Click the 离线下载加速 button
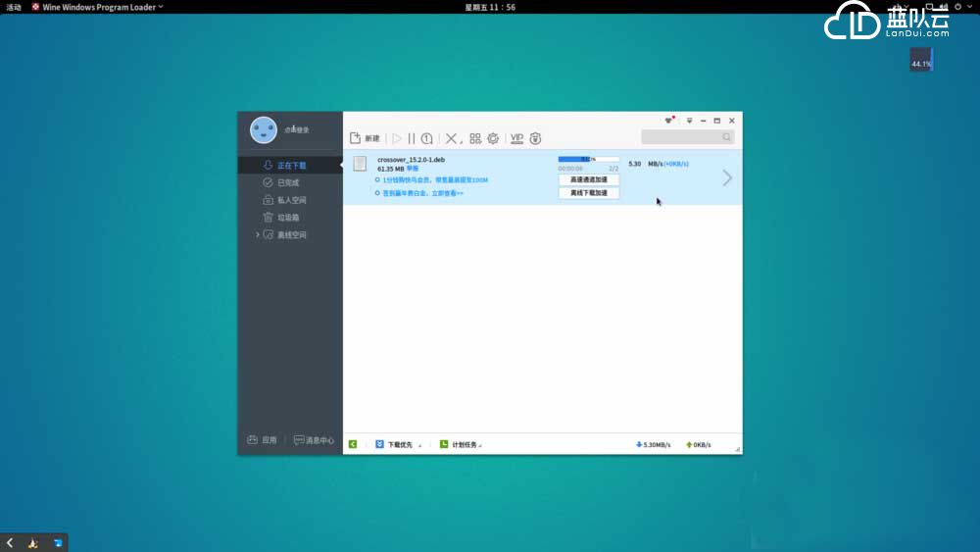Image resolution: width=980 pixels, height=552 pixels. click(x=588, y=193)
